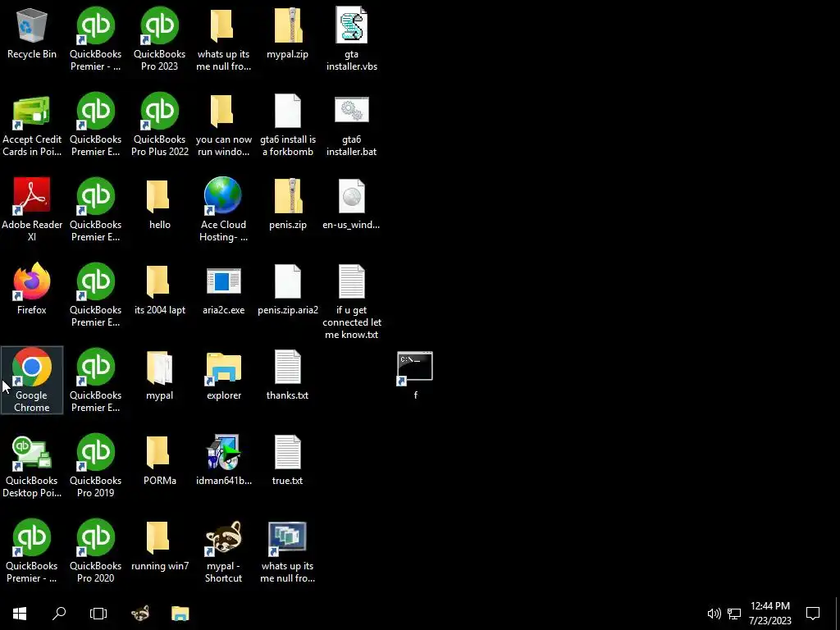Viewport: 840px width, 630px height.
Task: Select the thanks.txt file
Action: coord(287,375)
